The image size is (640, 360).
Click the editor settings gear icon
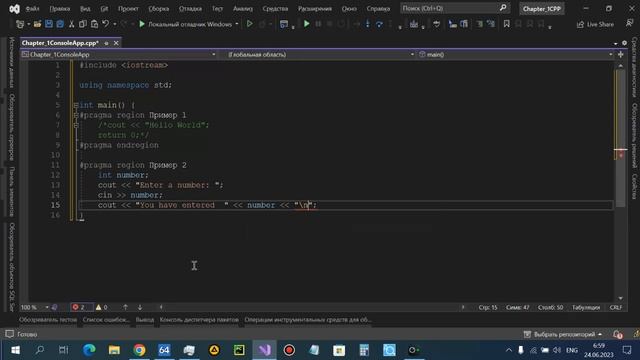pos(624,43)
